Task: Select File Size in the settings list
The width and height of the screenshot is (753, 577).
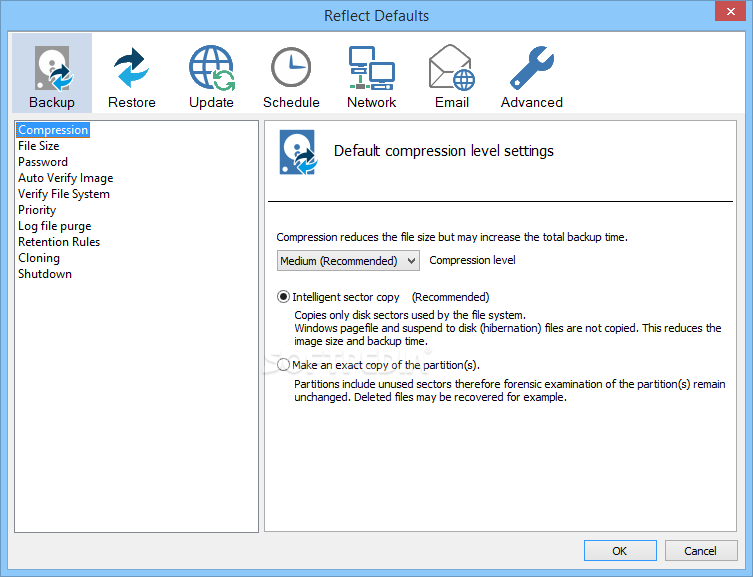Action: (x=39, y=146)
